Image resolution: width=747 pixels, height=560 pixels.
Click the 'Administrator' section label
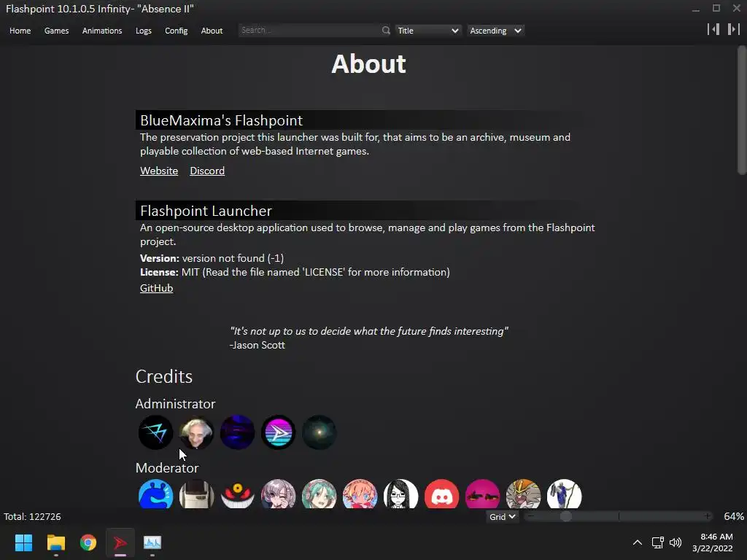click(x=175, y=404)
